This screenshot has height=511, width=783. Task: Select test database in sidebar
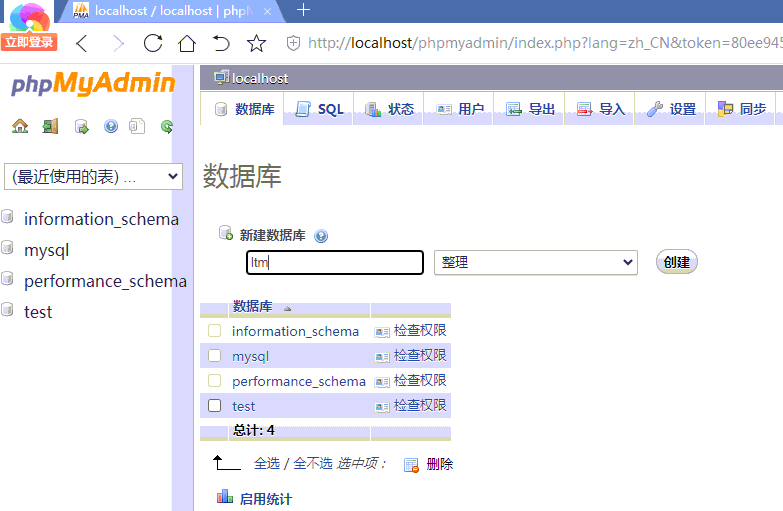click(38, 312)
